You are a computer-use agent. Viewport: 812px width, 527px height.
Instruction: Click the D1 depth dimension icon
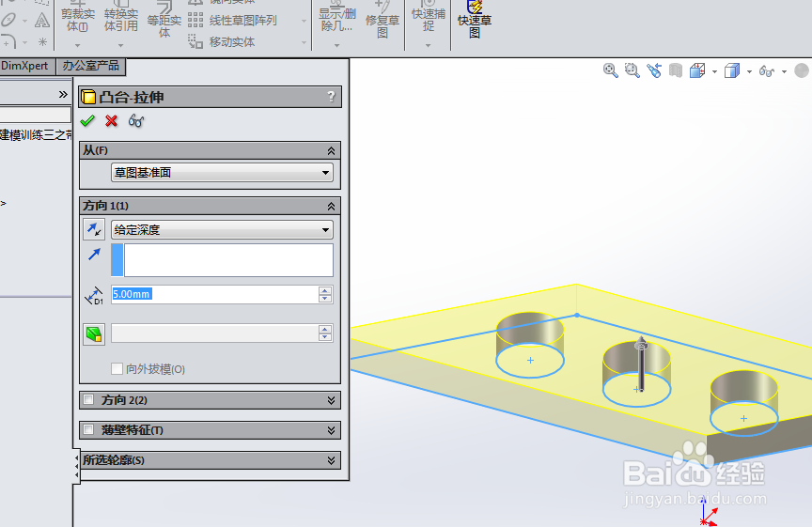94,296
